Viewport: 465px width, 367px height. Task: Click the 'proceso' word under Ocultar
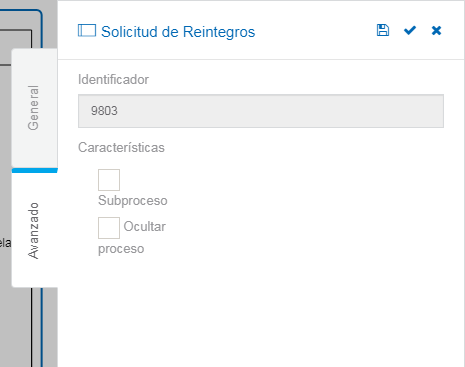click(121, 249)
